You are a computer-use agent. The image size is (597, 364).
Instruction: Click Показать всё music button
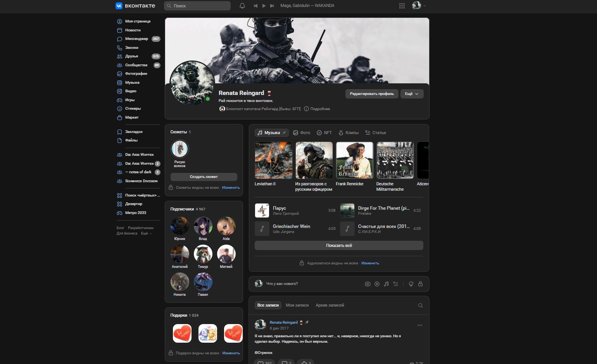click(339, 245)
